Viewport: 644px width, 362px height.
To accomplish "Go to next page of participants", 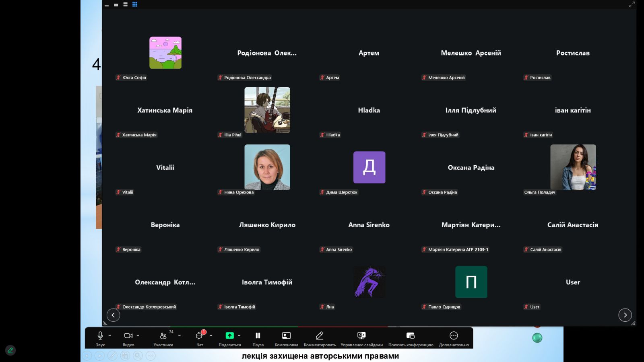I will 625,315.
